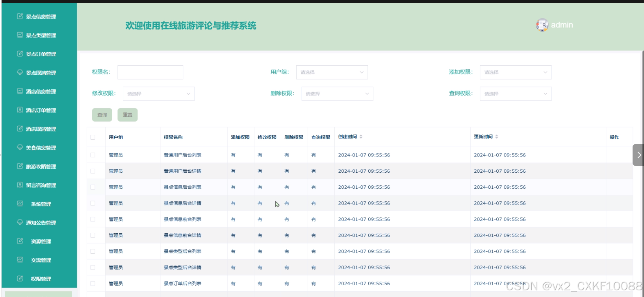644x297 pixels.
Task: Click the icon beside 景点订单管理
Action: click(x=20, y=53)
